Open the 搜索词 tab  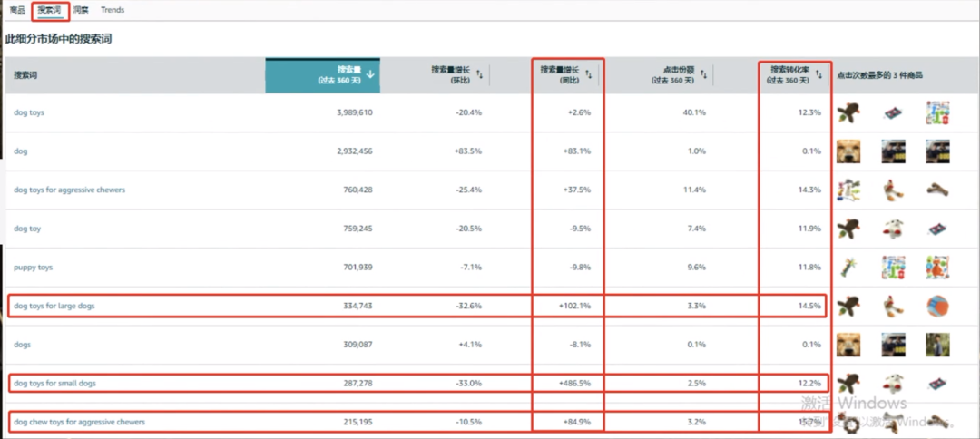pyautogui.click(x=48, y=10)
